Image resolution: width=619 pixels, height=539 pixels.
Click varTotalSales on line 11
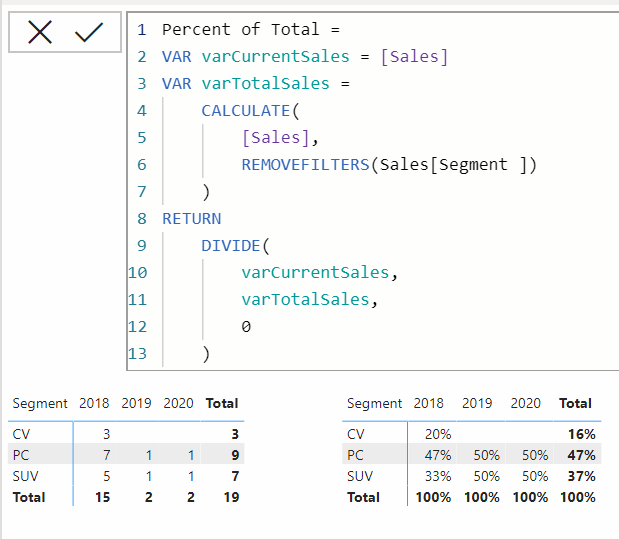click(x=305, y=300)
